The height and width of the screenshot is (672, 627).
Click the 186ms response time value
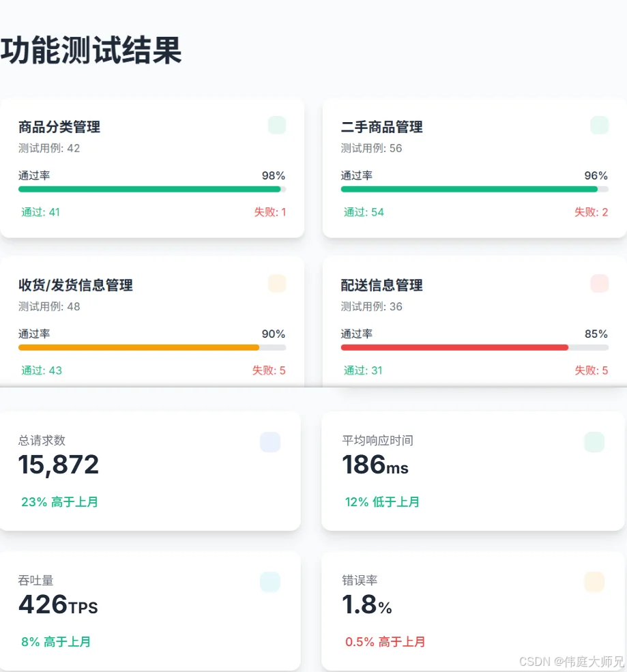pos(375,465)
